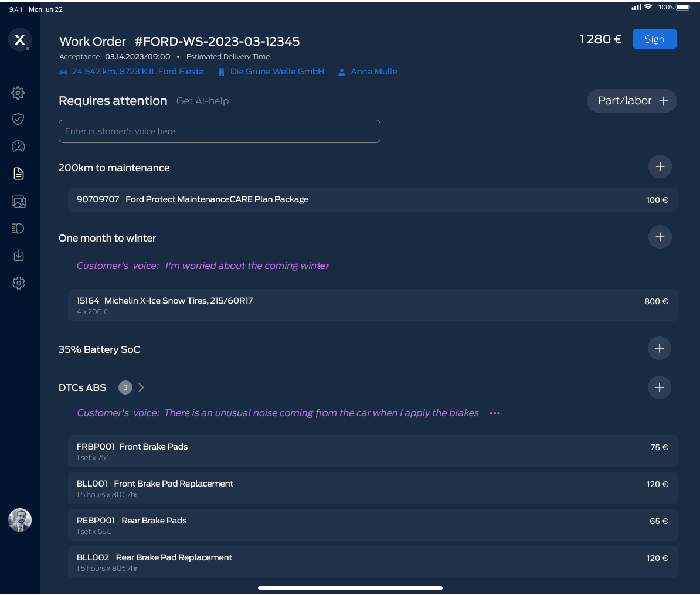Click the One month to winter heading
This screenshot has height=595, width=700.
(107, 239)
